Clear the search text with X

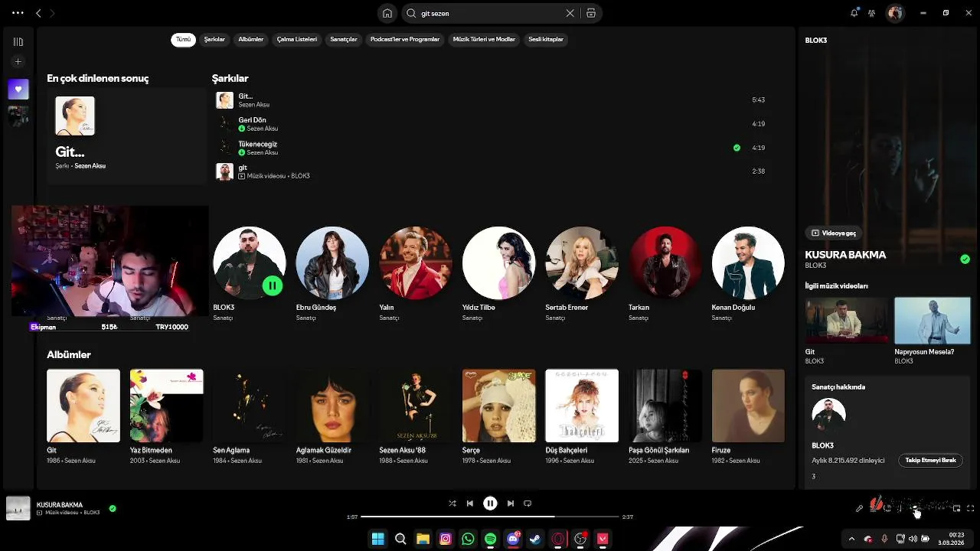[x=570, y=13]
